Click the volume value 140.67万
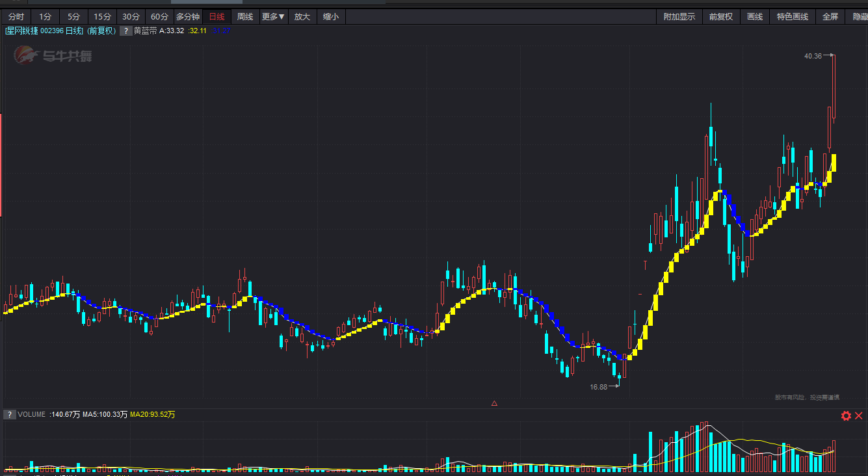Image resolution: width=868 pixels, height=476 pixels. pyautogui.click(x=65, y=414)
